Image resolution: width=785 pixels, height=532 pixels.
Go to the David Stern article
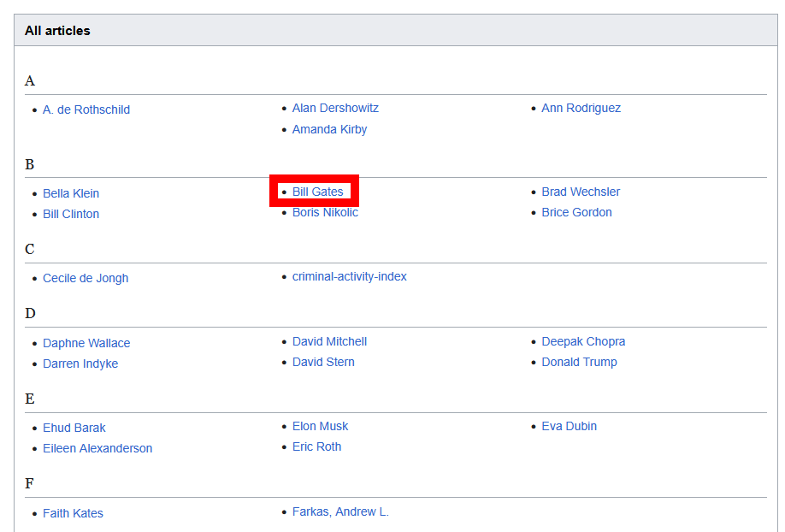tap(323, 362)
